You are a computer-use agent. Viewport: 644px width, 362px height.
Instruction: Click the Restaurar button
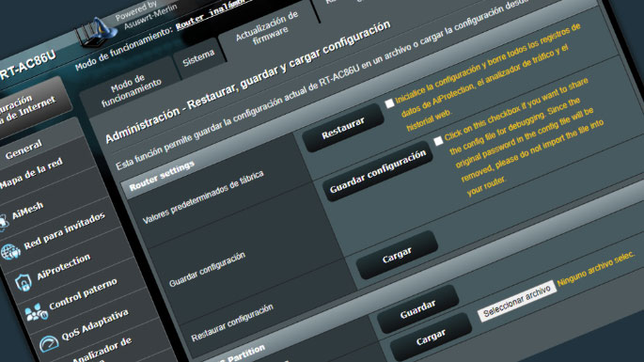click(x=343, y=127)
